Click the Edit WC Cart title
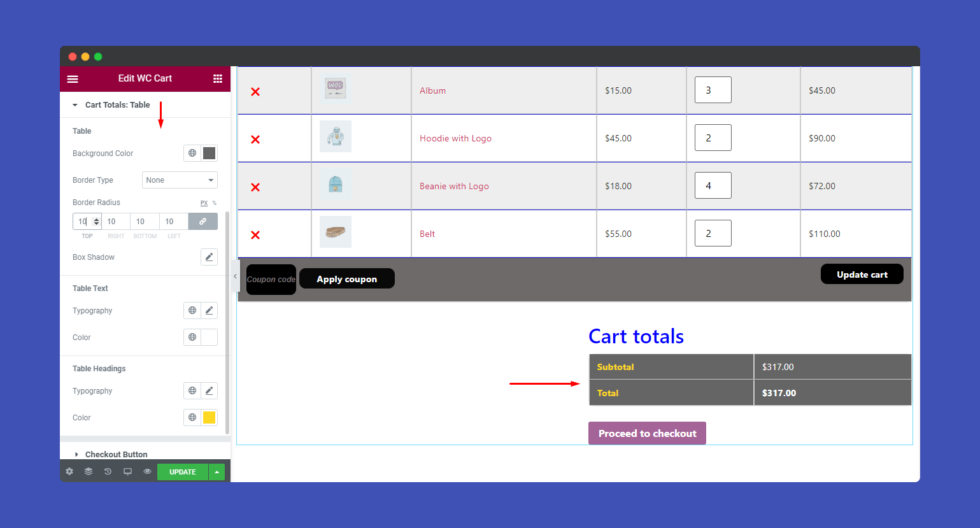This screenshot has height=528, width=980. (x=145, y=78)
